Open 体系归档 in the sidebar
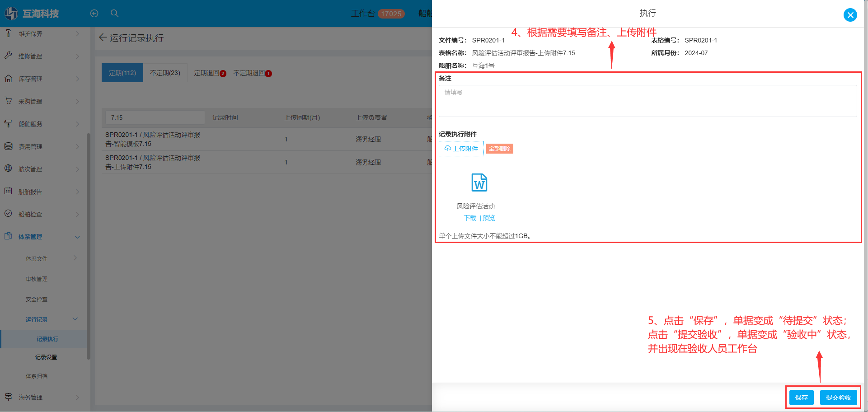This screenshot has height=412, width=868. (x=37, y=376)
